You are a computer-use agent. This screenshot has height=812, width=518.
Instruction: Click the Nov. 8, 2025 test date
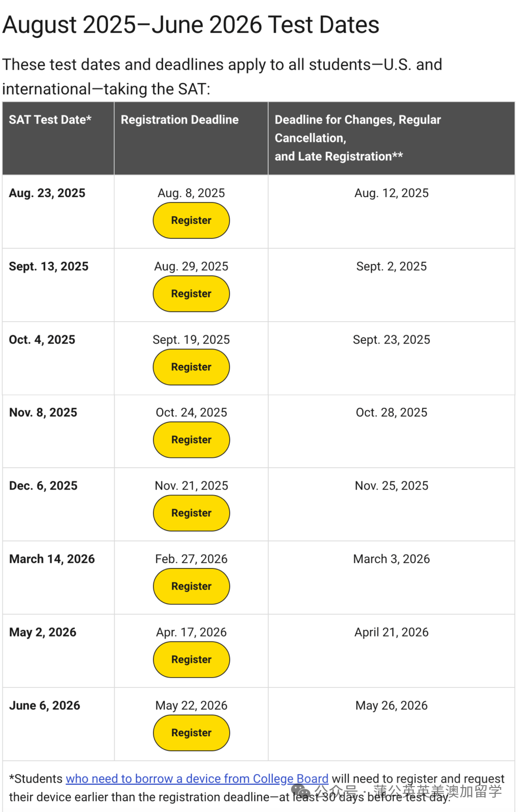pyautogui.click(x=43, y=413)
